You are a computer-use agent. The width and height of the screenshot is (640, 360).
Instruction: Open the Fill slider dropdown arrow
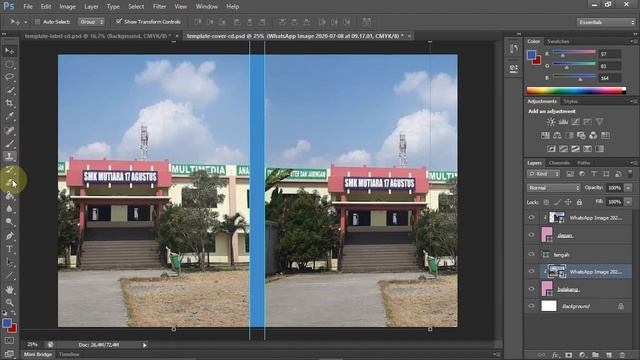[628, 202]
